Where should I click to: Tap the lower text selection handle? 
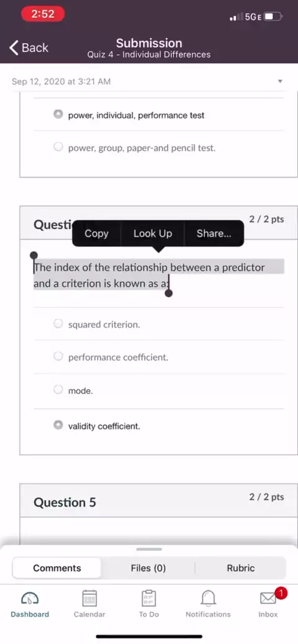(x=168, y=293)
